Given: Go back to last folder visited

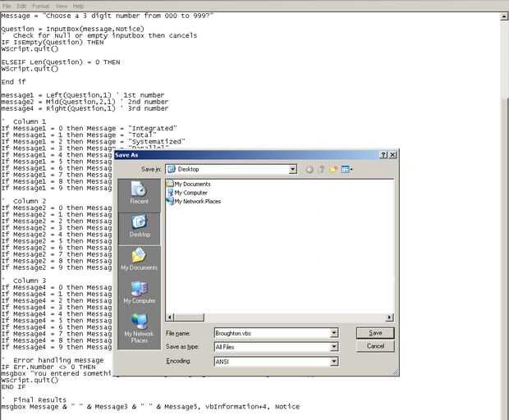Looking at the screenshot, I should 310,169.
